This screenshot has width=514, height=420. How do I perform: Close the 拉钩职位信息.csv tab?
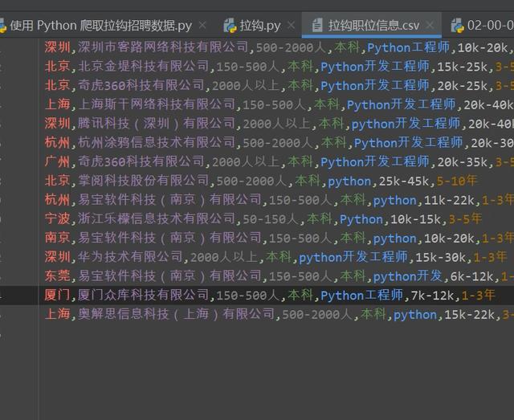[x=430, y=25]
